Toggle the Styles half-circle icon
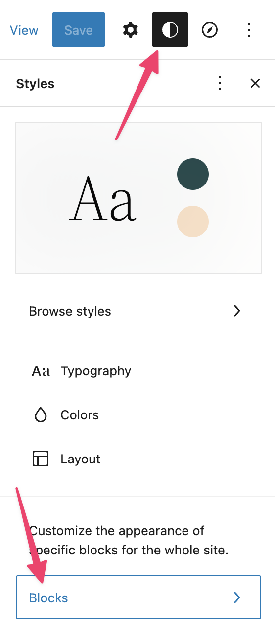The width and height of the screenshot is (275, 644). (x=170, y=30)
